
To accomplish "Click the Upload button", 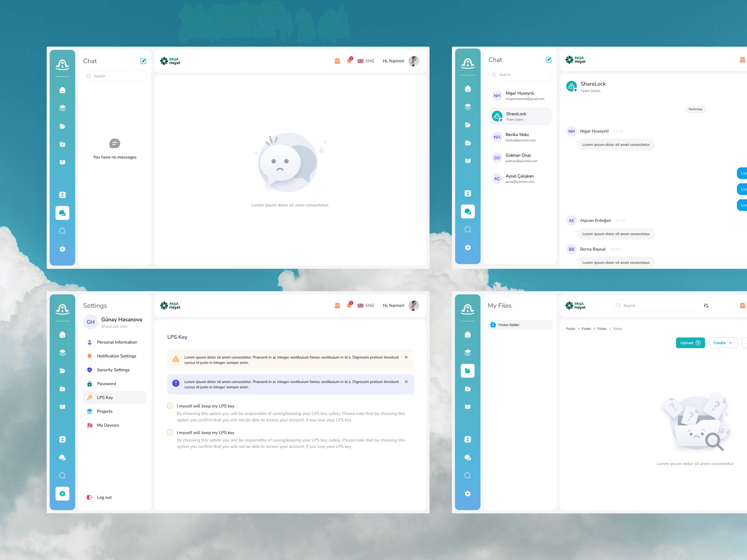I will click(690, 343).
